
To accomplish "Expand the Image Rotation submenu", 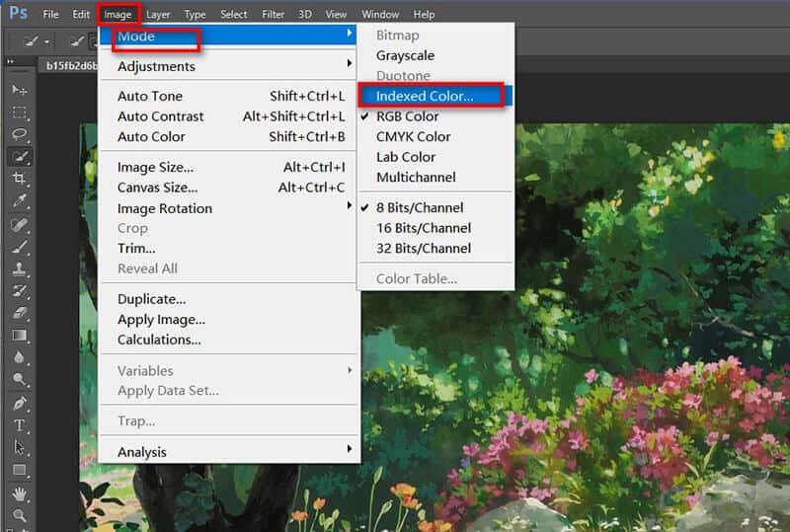I will click(165, 208).
